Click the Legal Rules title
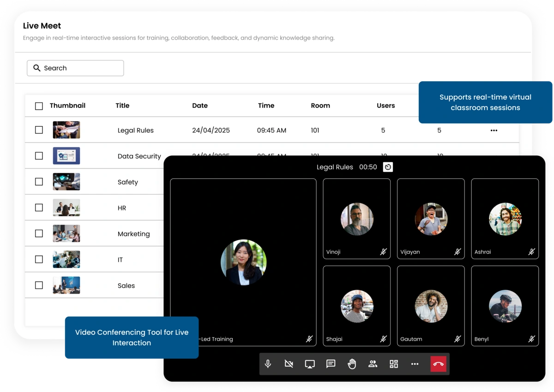This screenshot has width=554, height=392. click(x=135, y=130)
